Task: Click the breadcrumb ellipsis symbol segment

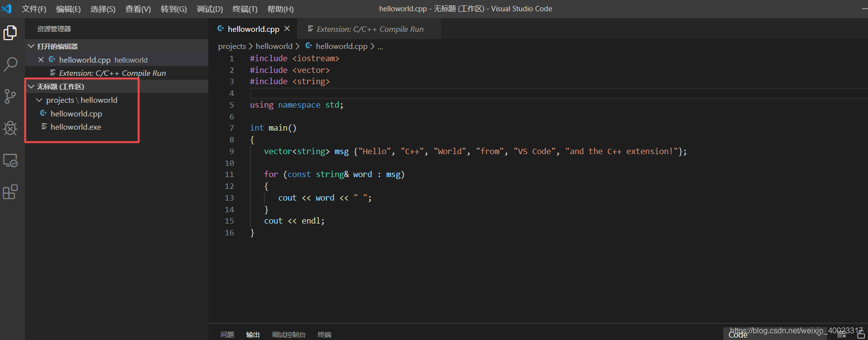Action: pyautogui.click(x=380, y=46)
